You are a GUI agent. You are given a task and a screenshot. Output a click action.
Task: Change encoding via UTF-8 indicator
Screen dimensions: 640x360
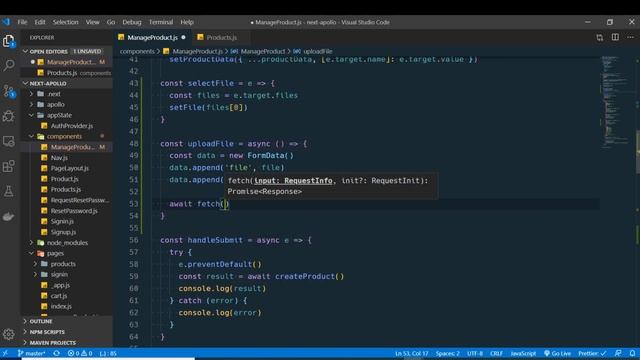click(475, 353)
